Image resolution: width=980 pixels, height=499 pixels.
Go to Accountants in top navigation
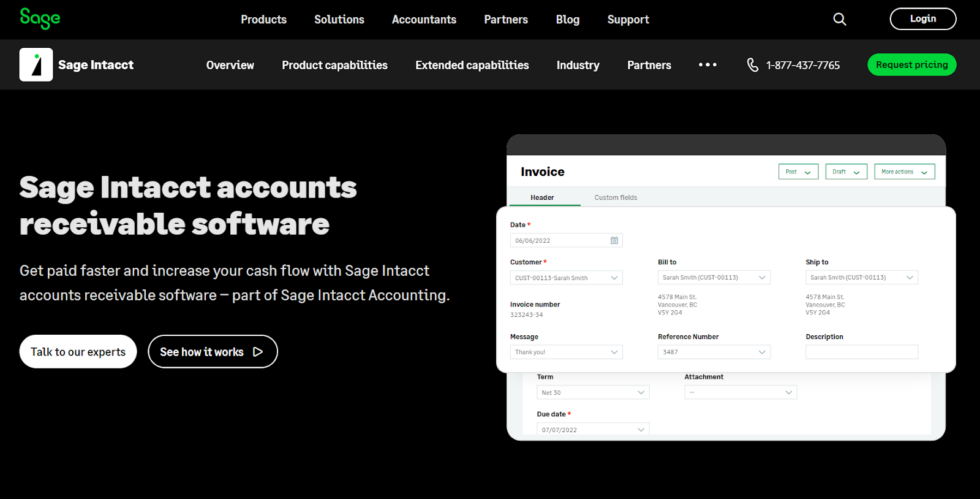pyautogui.click(x=424, y=19)
